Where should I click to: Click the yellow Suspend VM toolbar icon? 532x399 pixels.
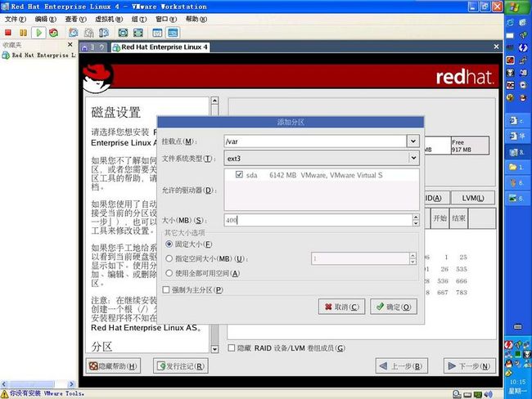coord(23,33)
